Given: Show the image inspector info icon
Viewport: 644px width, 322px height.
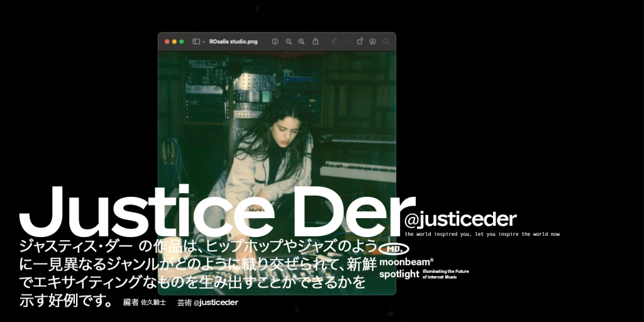Looking at the screenshot, I should [x=275, y=42].
